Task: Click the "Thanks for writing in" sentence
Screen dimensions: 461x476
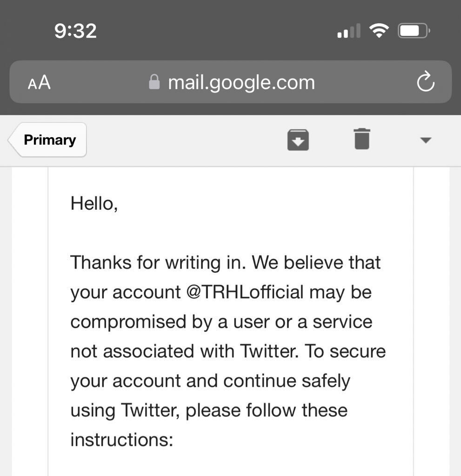Action: click(158, 263)
